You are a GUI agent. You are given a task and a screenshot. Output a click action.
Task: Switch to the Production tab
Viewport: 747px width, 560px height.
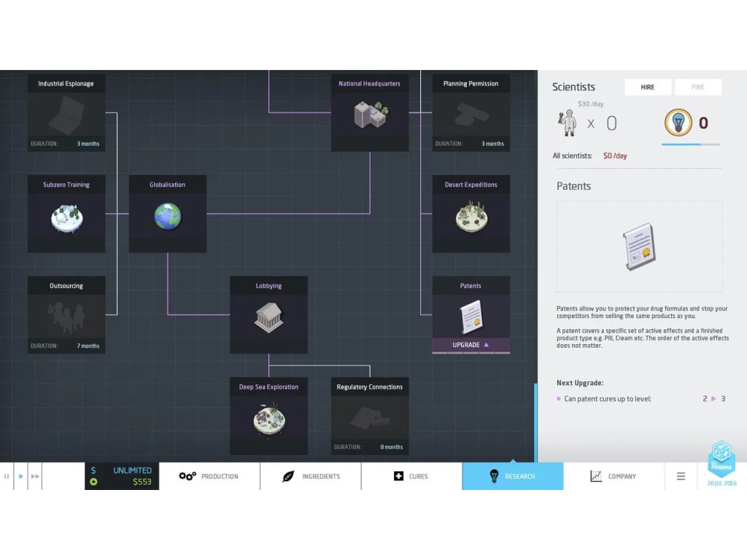(x=209, y=476)
